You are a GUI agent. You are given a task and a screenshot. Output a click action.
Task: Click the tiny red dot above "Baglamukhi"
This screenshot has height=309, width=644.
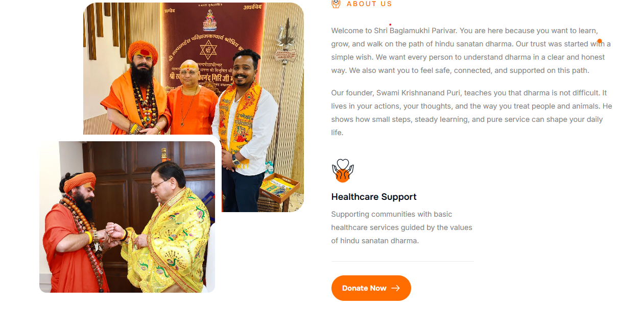[390, 24]
